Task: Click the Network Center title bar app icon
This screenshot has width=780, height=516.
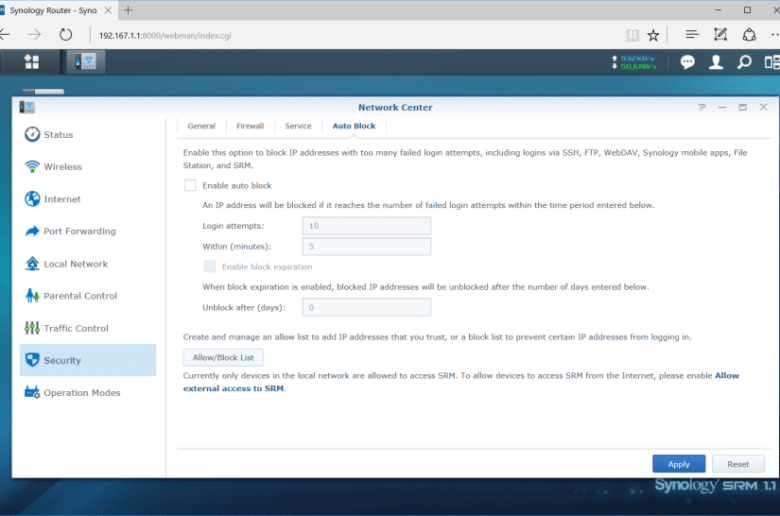Action: click(27, 107)
